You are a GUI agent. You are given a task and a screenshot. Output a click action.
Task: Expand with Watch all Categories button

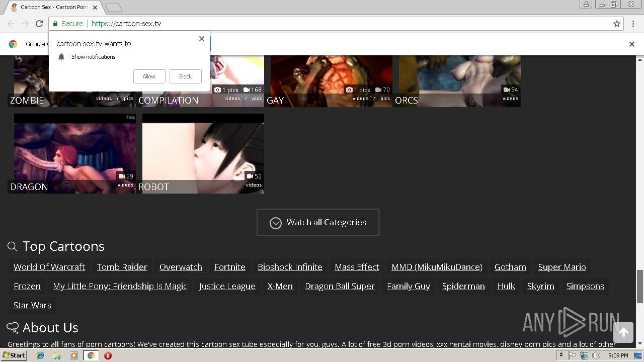[318, 222]
